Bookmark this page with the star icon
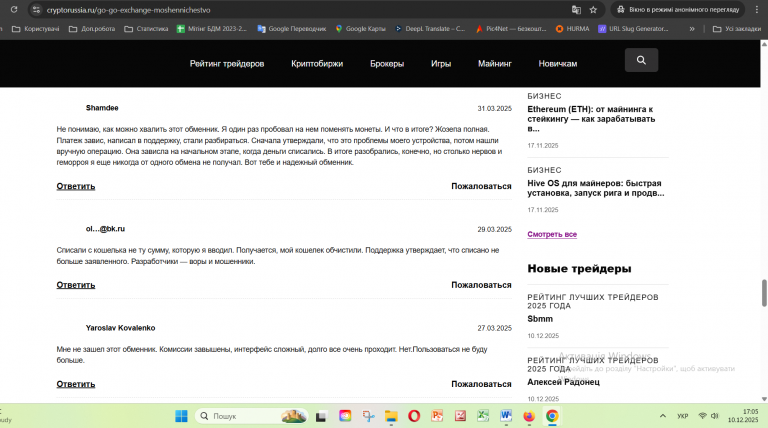Viewport: 768px width, 428px height. (x=593, y=10)
